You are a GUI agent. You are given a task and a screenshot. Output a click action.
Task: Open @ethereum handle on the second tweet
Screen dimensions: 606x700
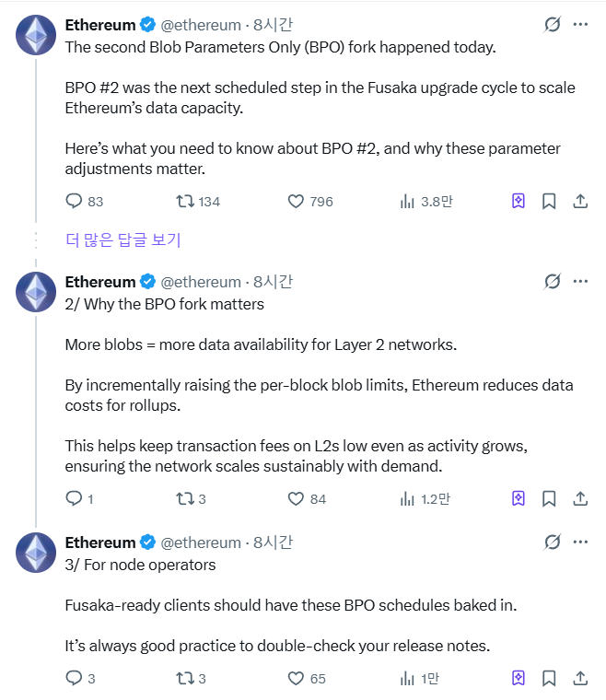tap(201, 282)
